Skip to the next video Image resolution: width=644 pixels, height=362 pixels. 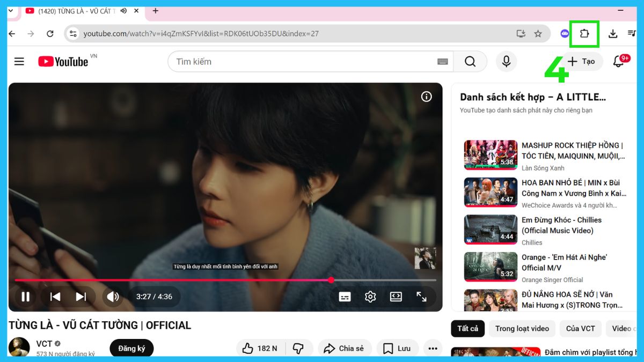pyautogui.click(x=81, y=297)
